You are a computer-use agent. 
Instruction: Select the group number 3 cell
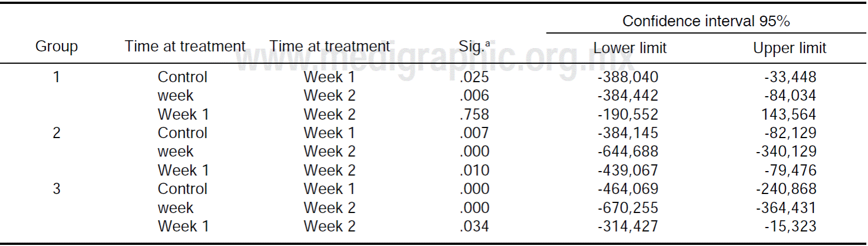click(x=56, y=189)
